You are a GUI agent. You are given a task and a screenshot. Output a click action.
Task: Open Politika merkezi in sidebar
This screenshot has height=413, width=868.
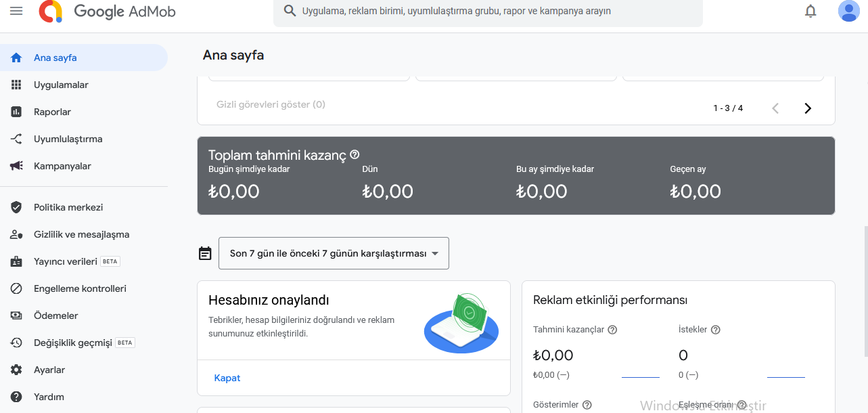tap(84, 207)
